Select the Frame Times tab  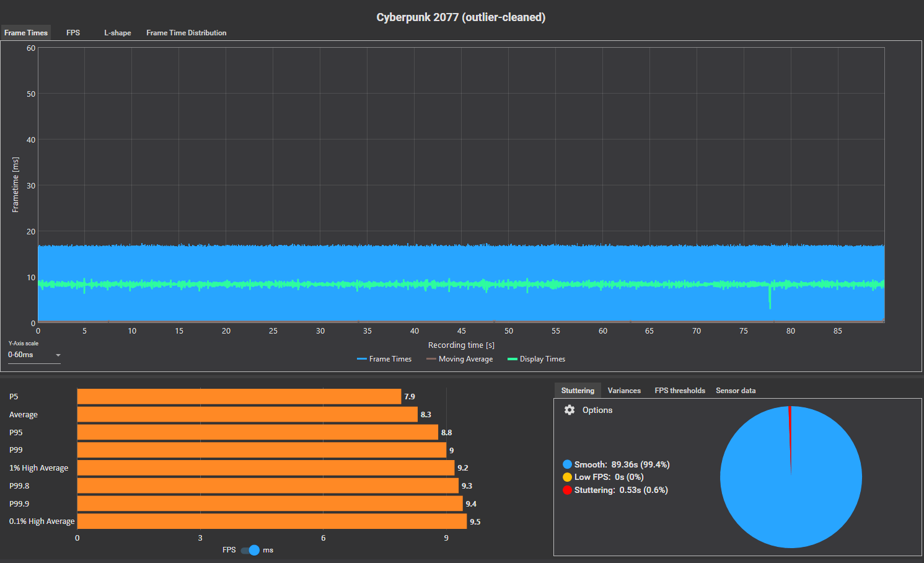(x=25, y=33)
